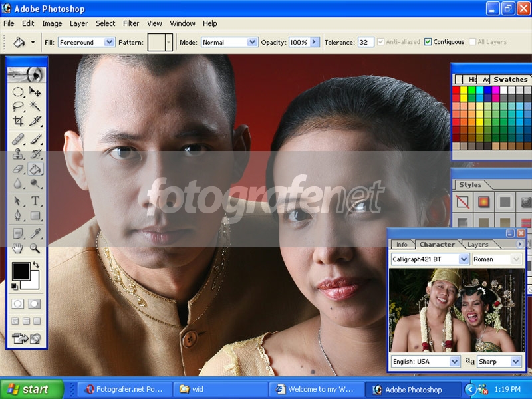Select the Type tool
This screenshot has width=532, height=399.
pyautogui.click(x=35, y=201)
